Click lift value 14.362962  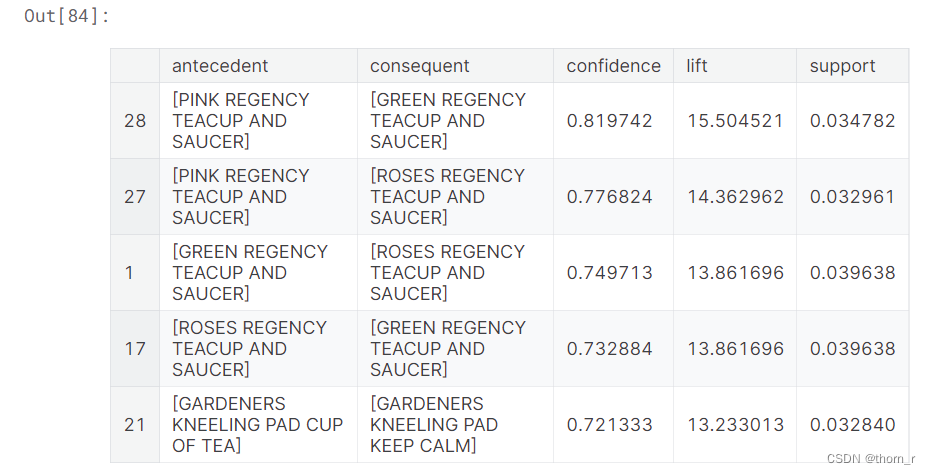(x=735, y=197)
